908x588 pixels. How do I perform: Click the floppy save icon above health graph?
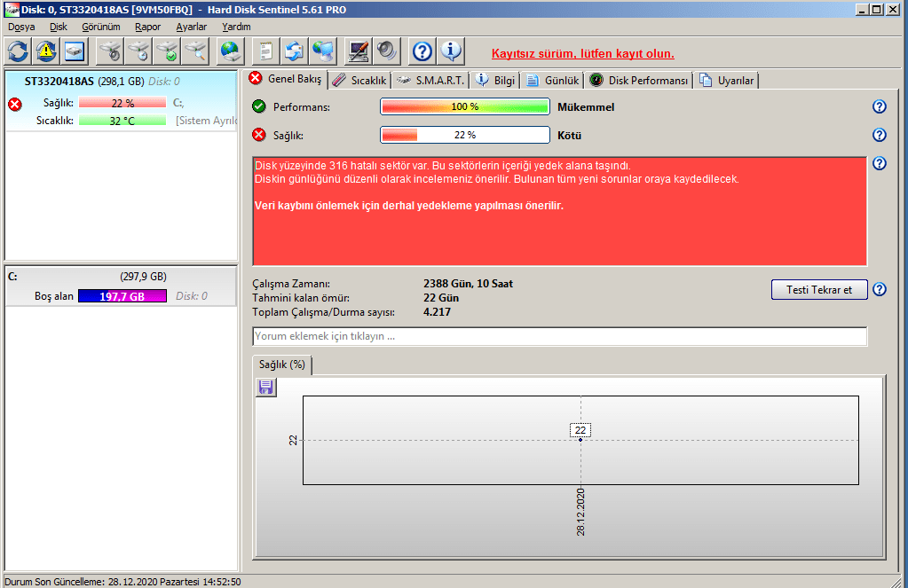(265, 388)
